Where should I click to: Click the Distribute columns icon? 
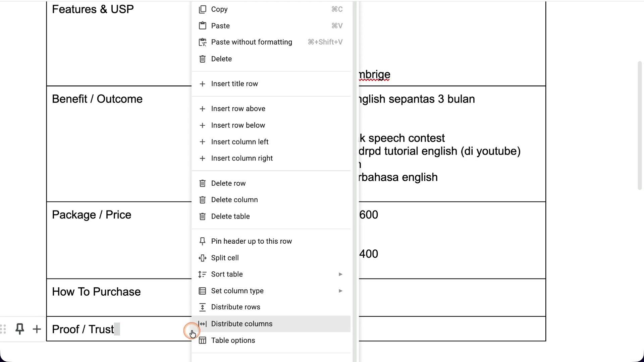coord(202,324)
